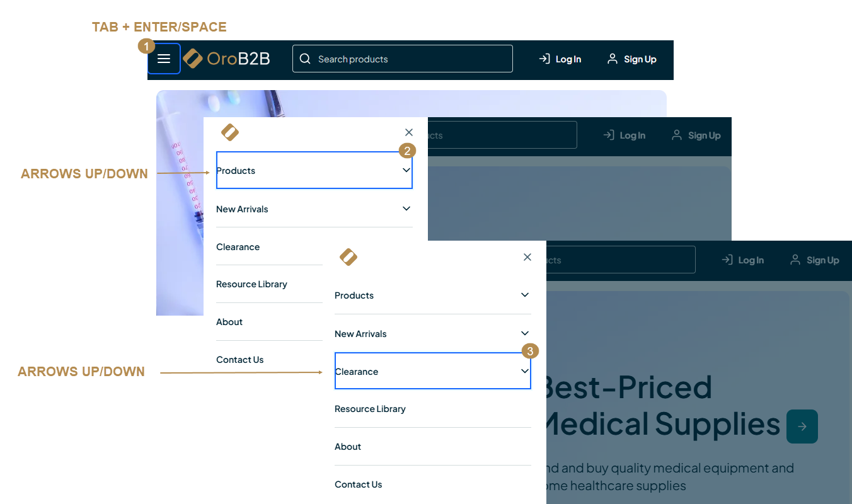Select About in the frontmost menu panel

click(x=348, y=447)
